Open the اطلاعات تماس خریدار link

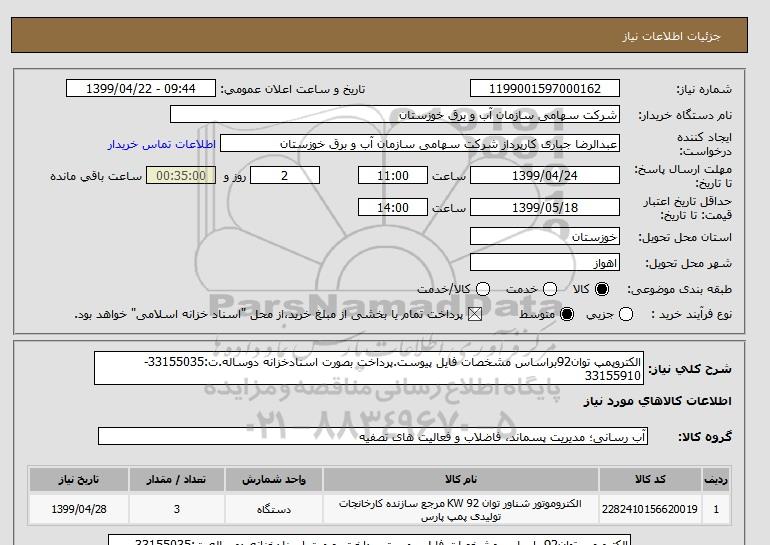point(162,144)
